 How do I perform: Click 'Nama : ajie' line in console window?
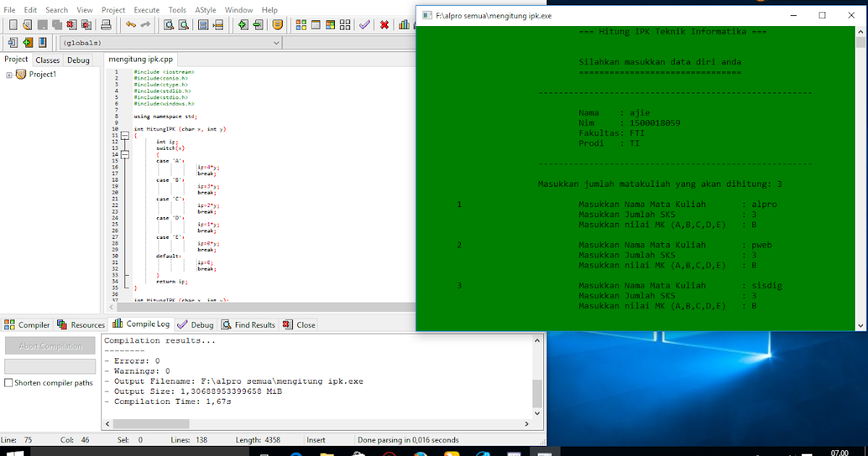tap(614, 113)
